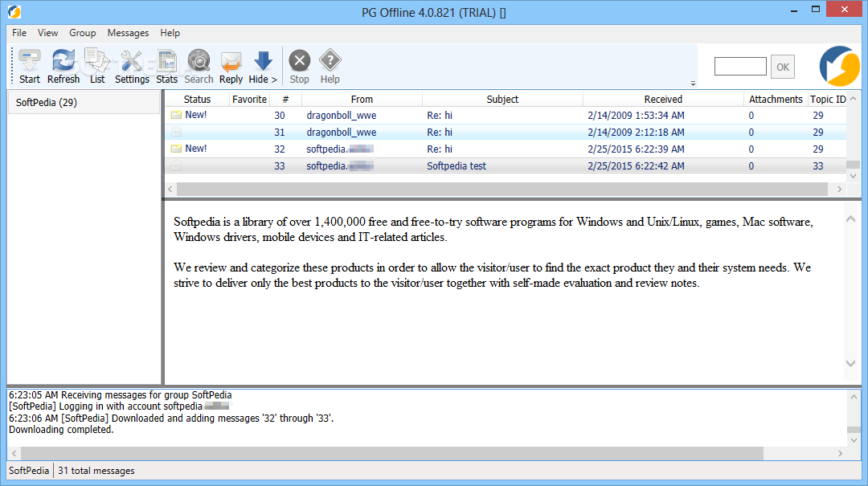Image resolution: width=868 pixels, height=486 pixels.
Task: Click the log panel's scroll up arrow
Action: tap(854, 397)
